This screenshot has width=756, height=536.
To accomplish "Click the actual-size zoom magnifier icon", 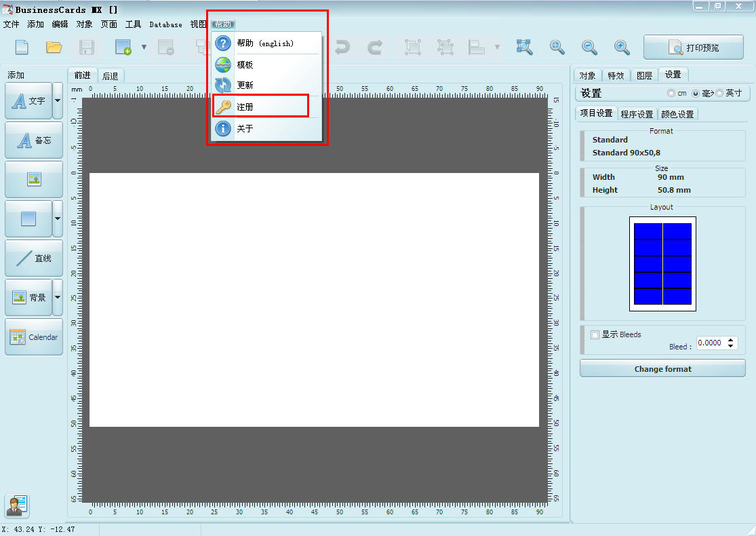I will coord(557,47).
